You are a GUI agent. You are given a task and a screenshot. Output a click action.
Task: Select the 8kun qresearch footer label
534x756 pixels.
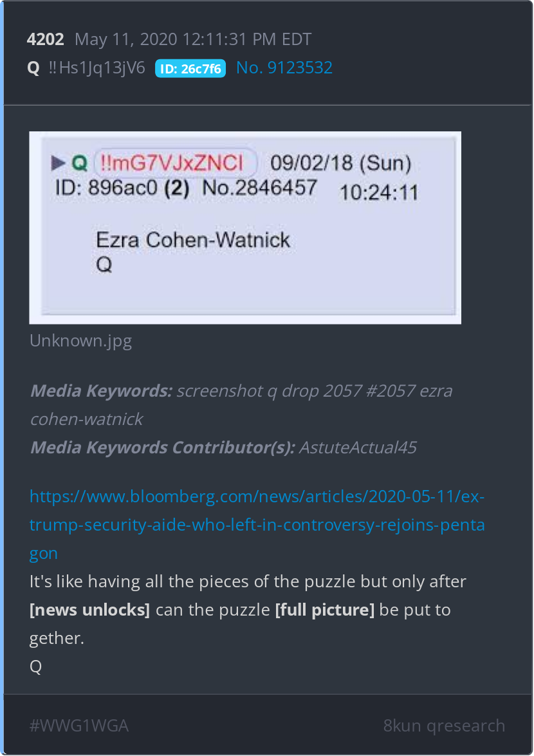coord(444,725)
